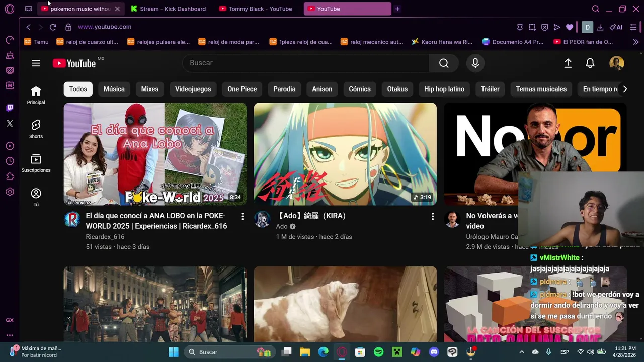The width and height of the screenshot is (644, 362).
Task: Open more options for Ado KIRA video
Action: (x=433, y=216)
